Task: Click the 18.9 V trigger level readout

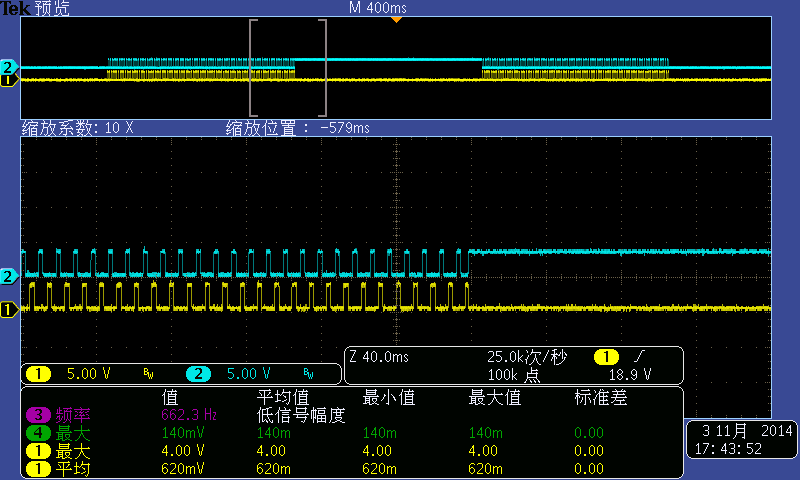Action: coord(630,375)
